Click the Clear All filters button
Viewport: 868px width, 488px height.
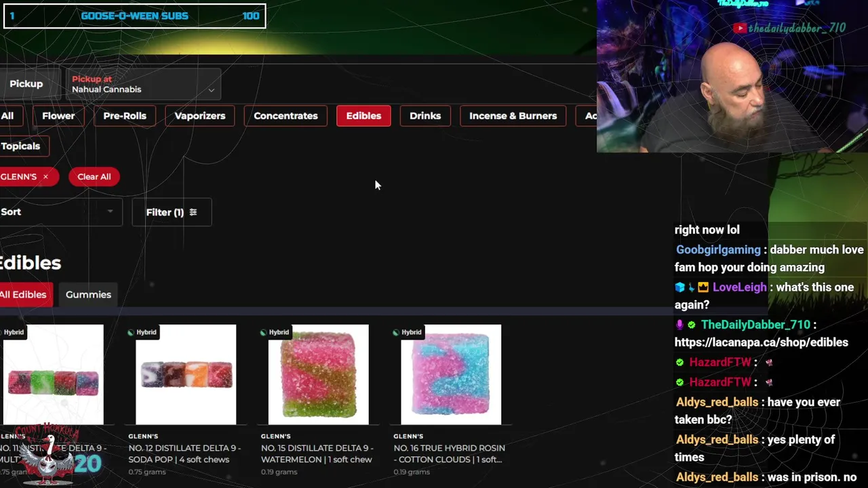94,177
